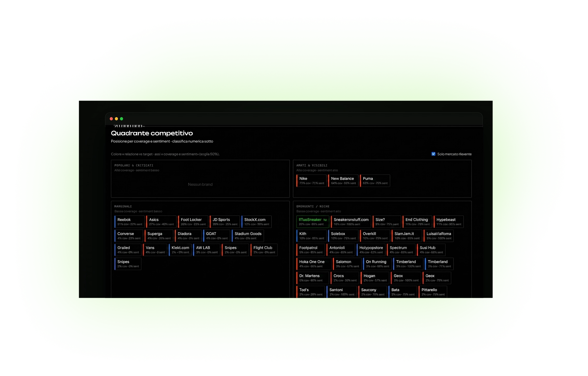
Task: Click the Kith brand chip
Action: click(x=311, y=236)
